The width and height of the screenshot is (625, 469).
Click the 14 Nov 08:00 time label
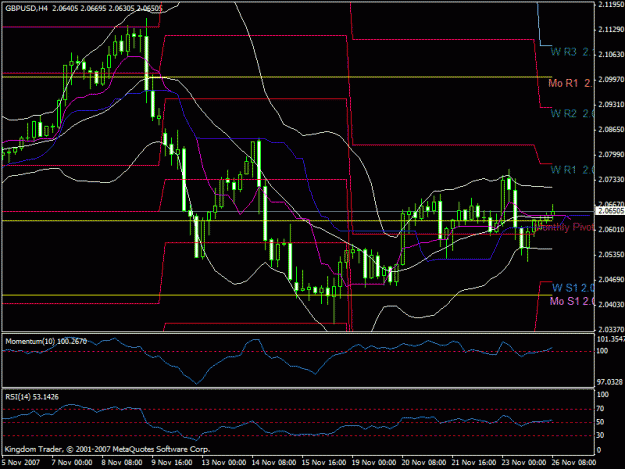(x=273, y=462)
